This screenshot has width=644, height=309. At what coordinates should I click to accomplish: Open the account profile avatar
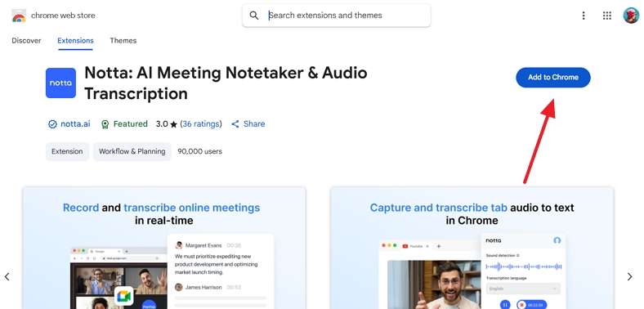(631, 16)
